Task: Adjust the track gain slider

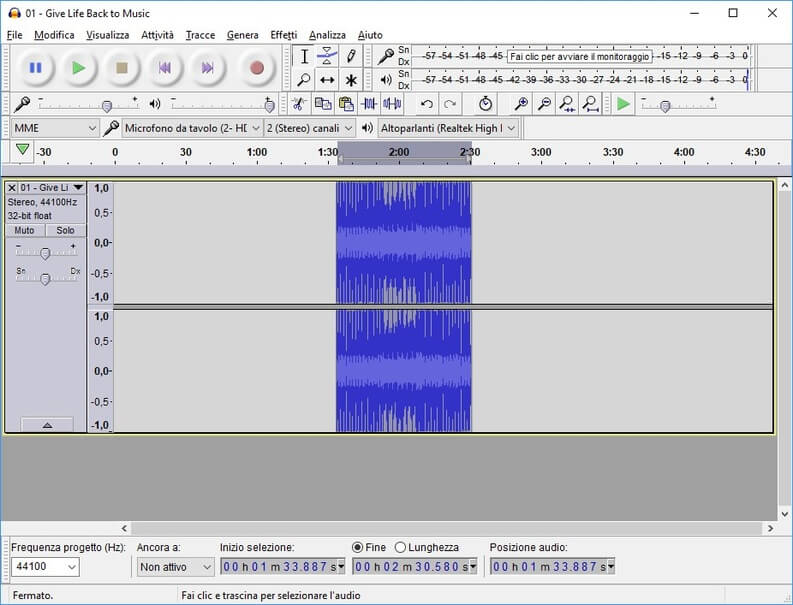Action: pyautogui.click(x=46, y=252)
